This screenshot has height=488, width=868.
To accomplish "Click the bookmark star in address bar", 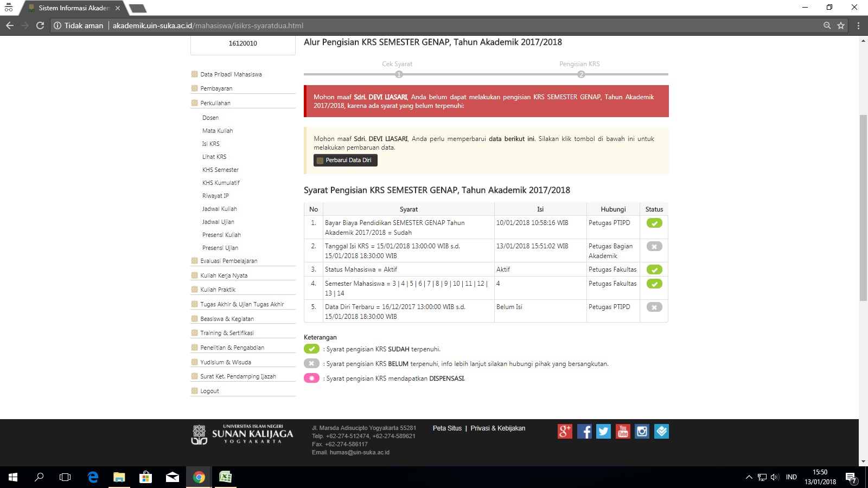I will pyautogui.click(x=841, y=25).
